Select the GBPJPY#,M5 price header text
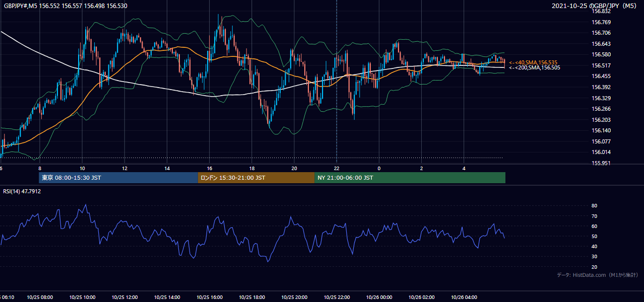The height and width of the screenshot is (302, 644). 66,6
